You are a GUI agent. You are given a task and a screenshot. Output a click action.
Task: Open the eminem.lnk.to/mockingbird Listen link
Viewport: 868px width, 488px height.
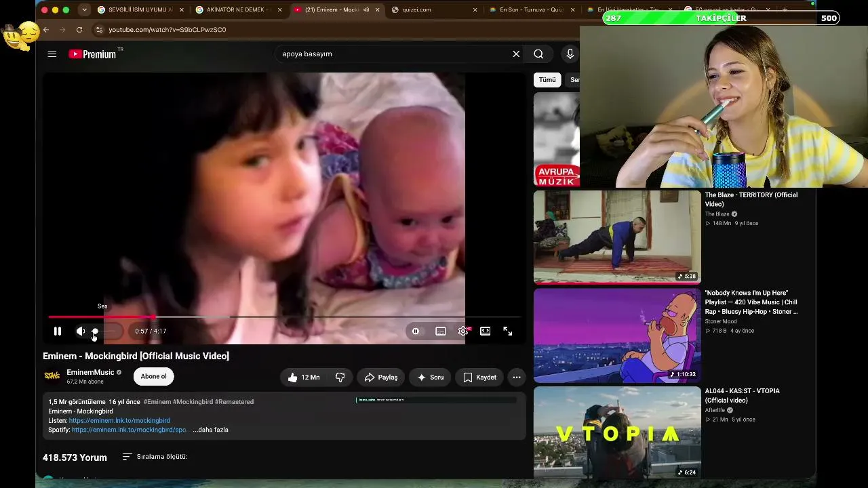(119, 421)
